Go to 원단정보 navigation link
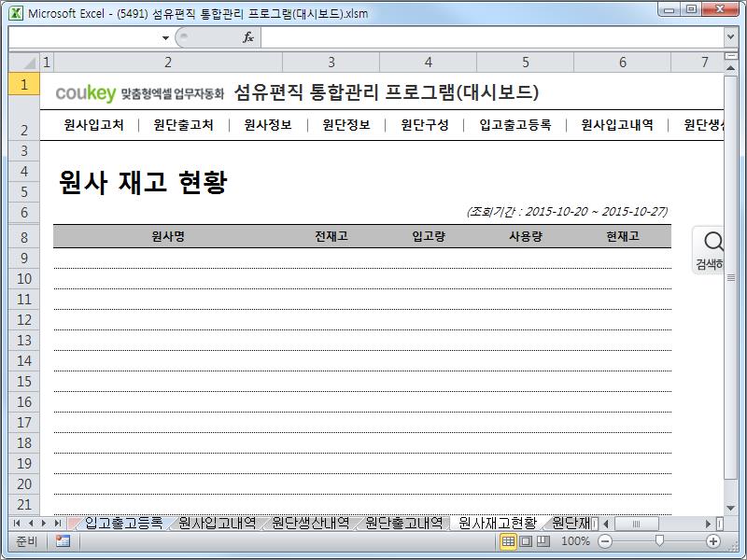The width and height of the screenshot is (747, 560). pyautogui.click(x=346, y=125)
